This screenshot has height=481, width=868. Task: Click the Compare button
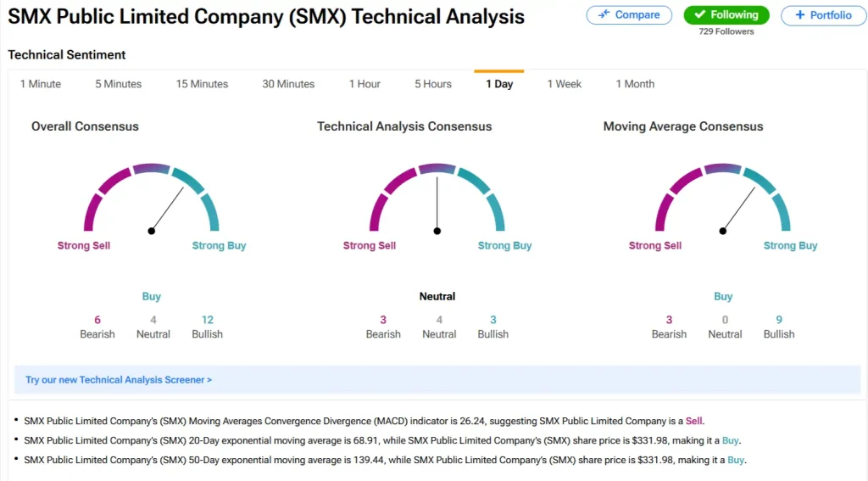point(629,15)
